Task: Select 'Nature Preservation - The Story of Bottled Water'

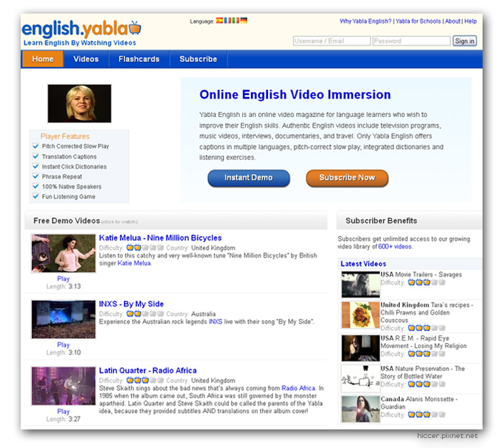Action: click(x=423, y=372)
